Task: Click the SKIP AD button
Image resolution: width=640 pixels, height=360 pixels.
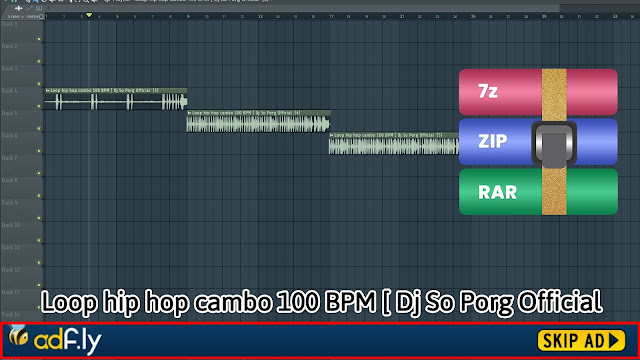Action: tap(581, 340)
